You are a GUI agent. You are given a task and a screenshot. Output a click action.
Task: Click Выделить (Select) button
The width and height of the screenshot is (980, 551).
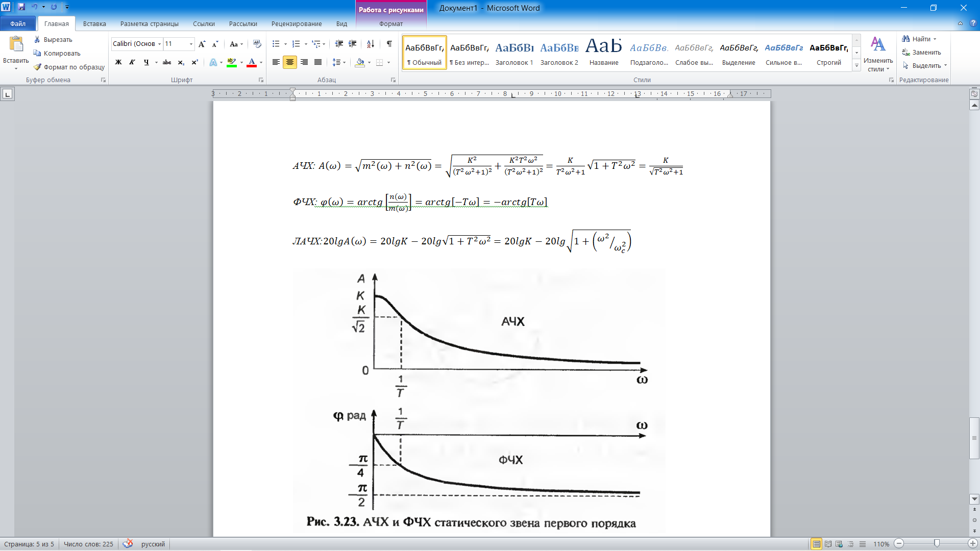[x=924, y=65]
